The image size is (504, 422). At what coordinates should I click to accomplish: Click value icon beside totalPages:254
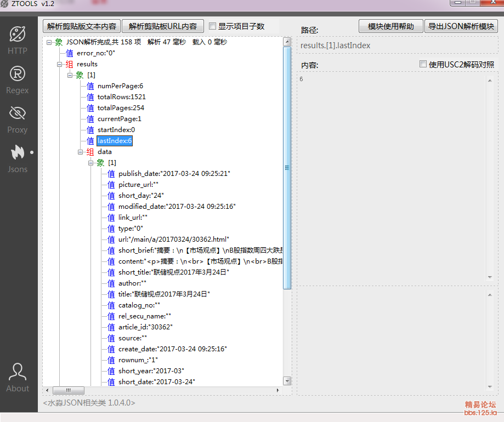[90, 108]
